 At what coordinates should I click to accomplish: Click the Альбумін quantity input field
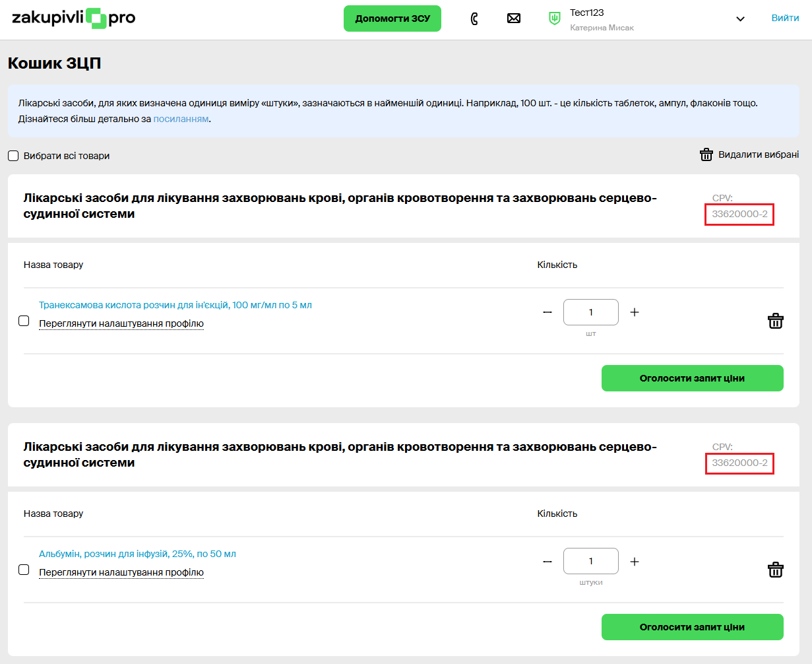pos(590,561)
